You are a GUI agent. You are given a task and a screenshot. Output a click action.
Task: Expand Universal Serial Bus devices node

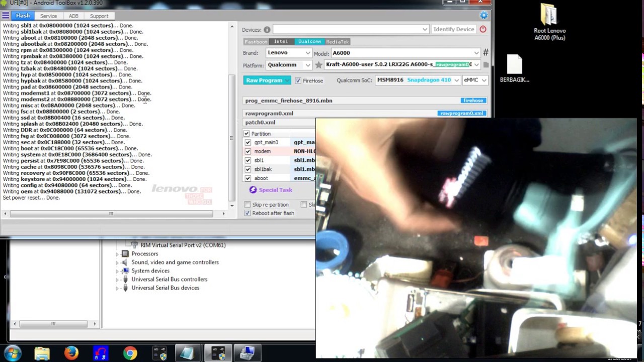pyautogui.click(x=117, y=288)
